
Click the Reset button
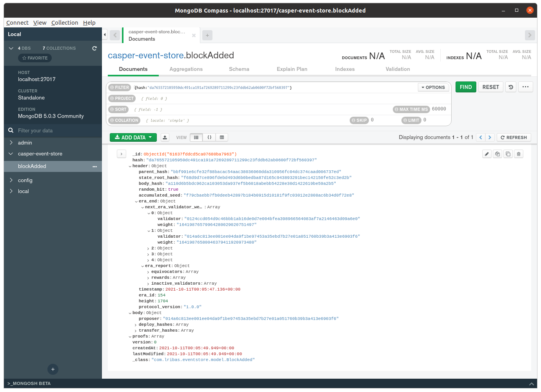pos(491,87)
